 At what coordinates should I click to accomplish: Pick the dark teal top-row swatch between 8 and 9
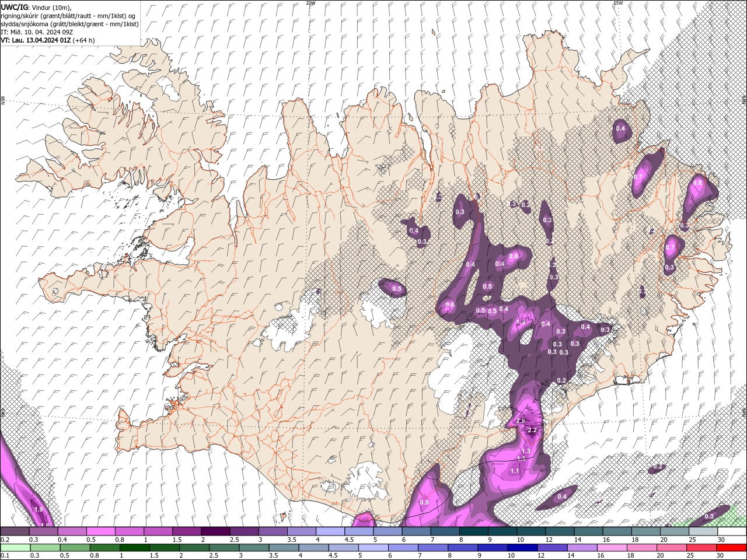tap(474, 531)
